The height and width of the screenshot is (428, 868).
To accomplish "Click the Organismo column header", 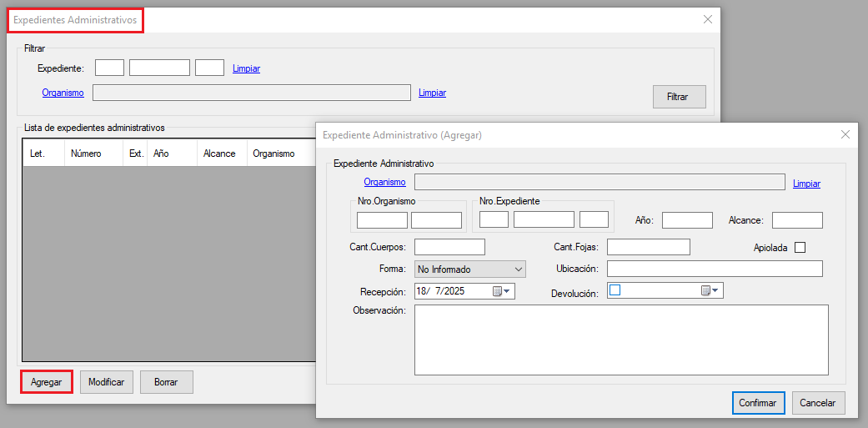I will (x=273, y=154).
